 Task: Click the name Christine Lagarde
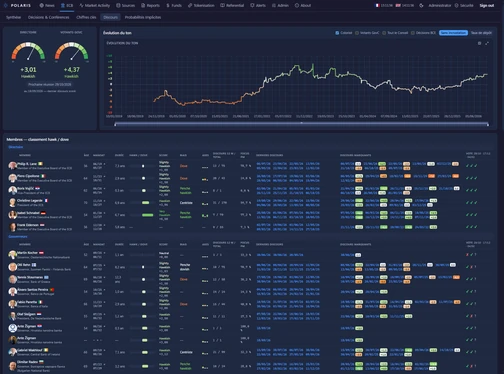tap(30, 200)
